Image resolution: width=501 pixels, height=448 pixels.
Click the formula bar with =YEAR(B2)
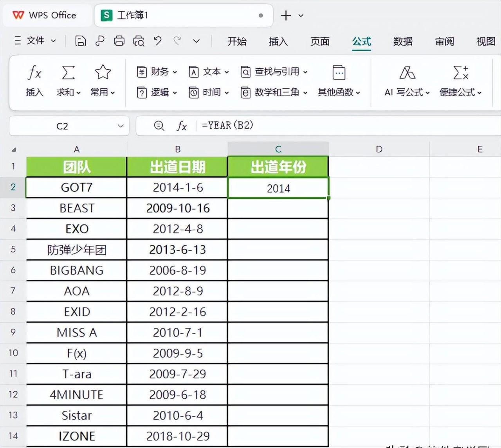click(348, 126)
